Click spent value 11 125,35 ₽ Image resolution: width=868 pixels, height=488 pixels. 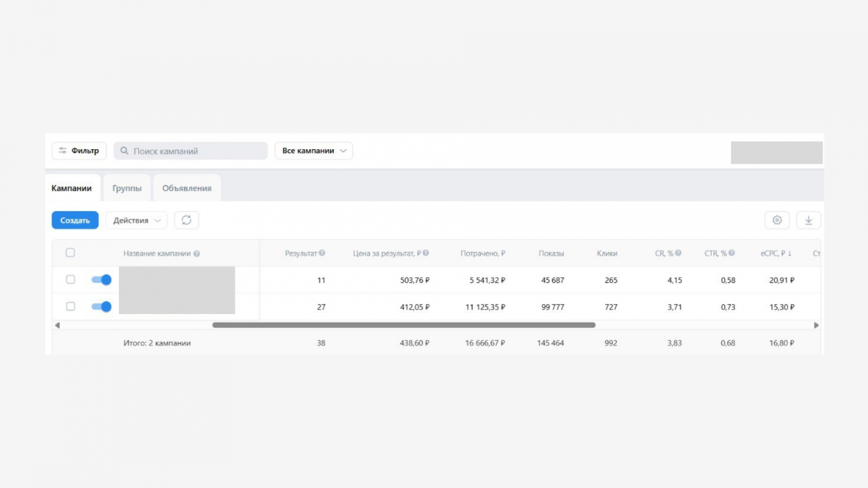point(485,307)
